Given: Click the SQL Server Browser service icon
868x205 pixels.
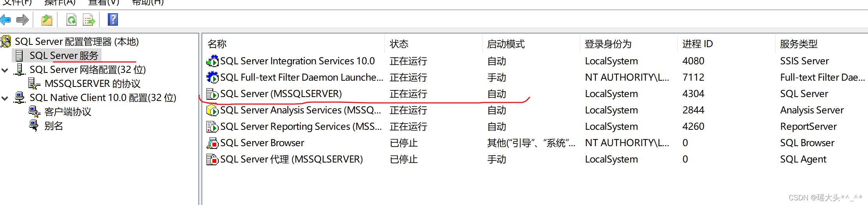Looking at the screenshot, I should [x=212, y=143].
